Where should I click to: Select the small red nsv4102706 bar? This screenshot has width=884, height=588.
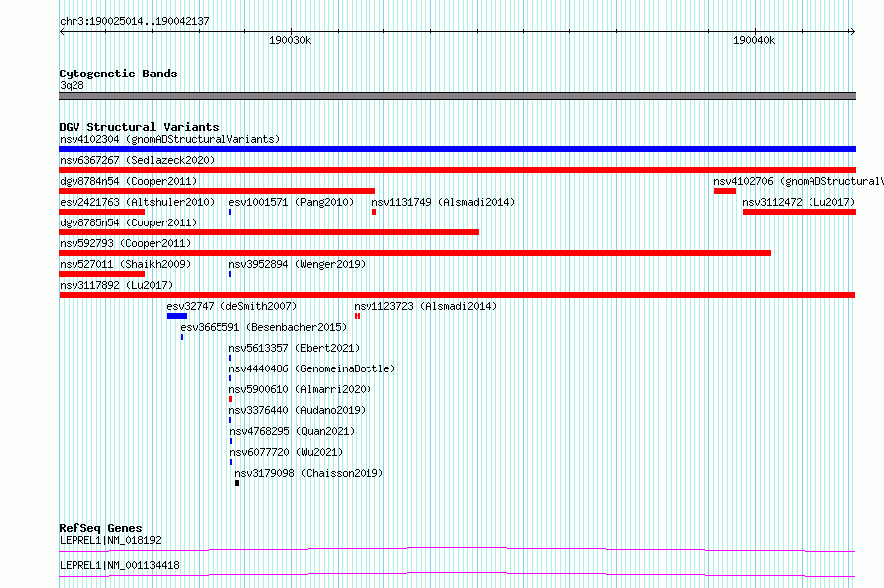point(725,191)
